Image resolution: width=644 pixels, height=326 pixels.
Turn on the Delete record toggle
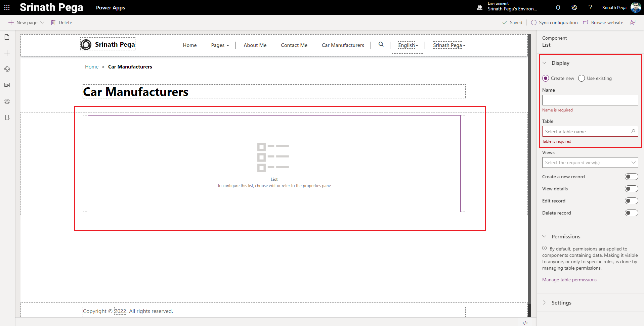pyautogui.click(x=631, y=213)
